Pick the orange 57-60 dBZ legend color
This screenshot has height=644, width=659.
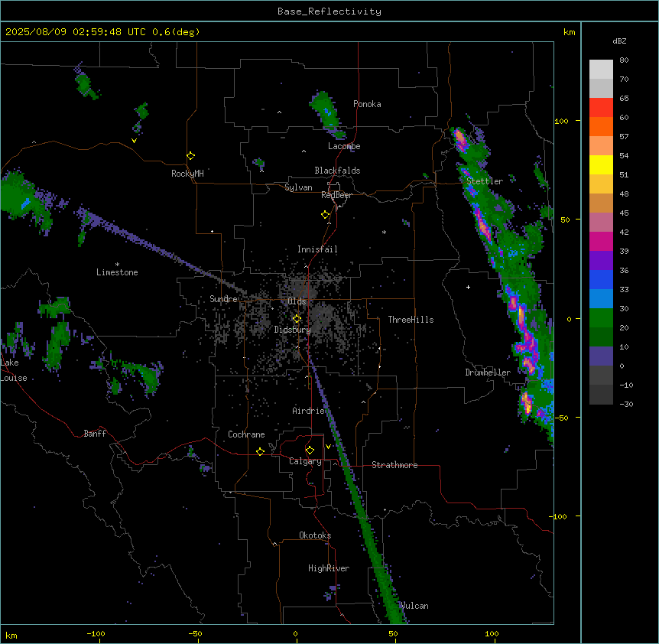pos(601,127)
